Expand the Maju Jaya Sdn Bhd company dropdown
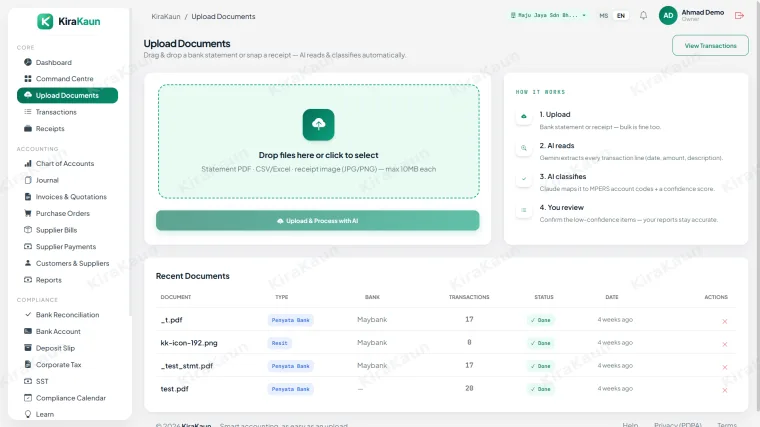The height and width of the screenshot is (427, 760). (548, 16)
